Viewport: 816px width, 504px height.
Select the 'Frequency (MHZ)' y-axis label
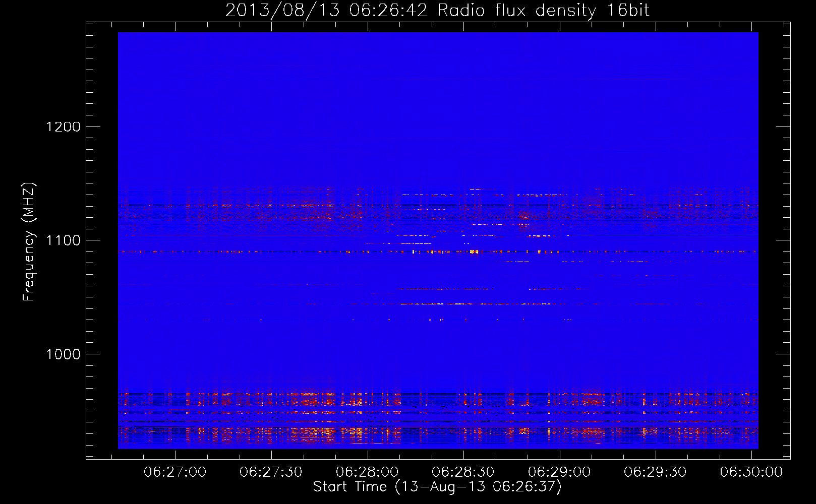pos(29,242)
